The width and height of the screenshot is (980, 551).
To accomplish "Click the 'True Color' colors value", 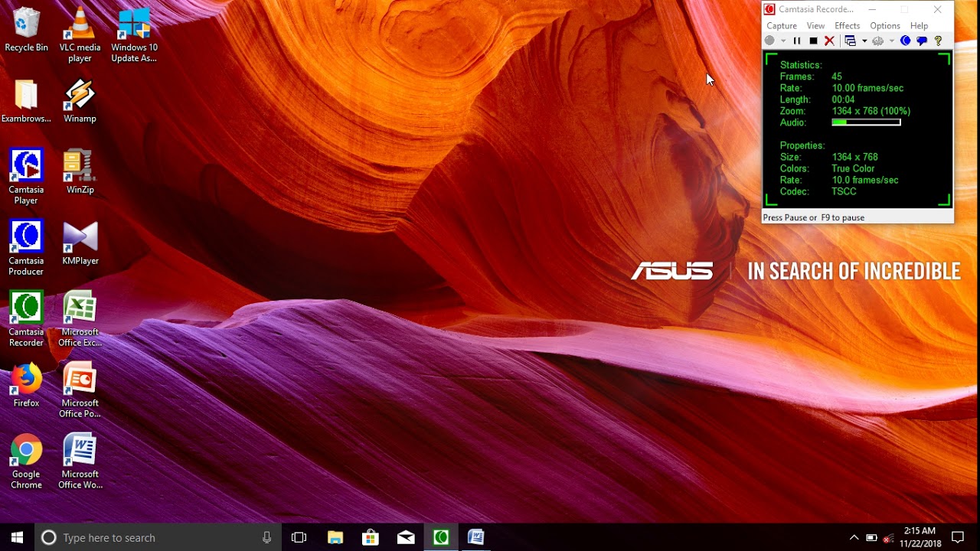I will pos(853,168).
